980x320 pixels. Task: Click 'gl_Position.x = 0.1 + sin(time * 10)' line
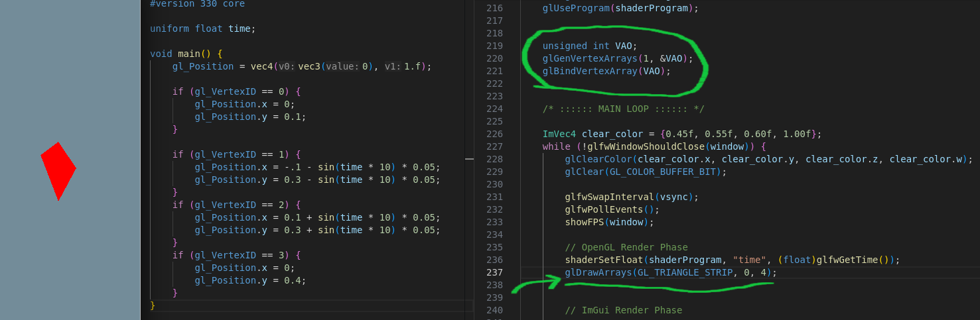317,217
